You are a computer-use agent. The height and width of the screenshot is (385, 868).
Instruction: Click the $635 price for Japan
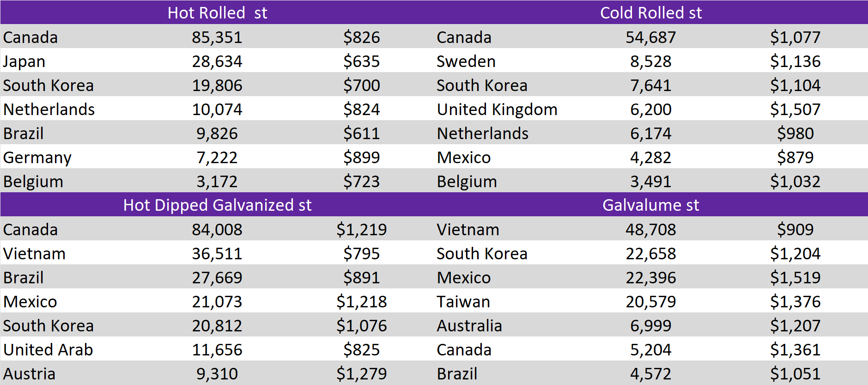click(361, 61)
